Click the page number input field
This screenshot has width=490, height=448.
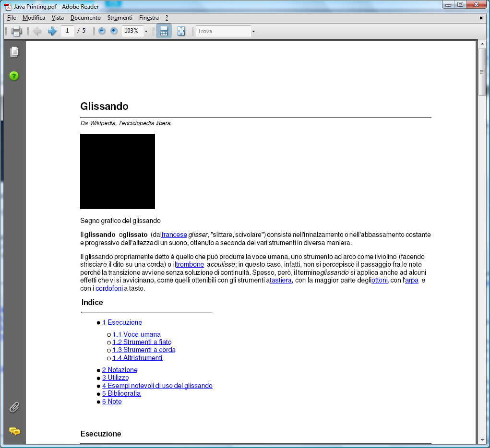[x=67, y=31]
